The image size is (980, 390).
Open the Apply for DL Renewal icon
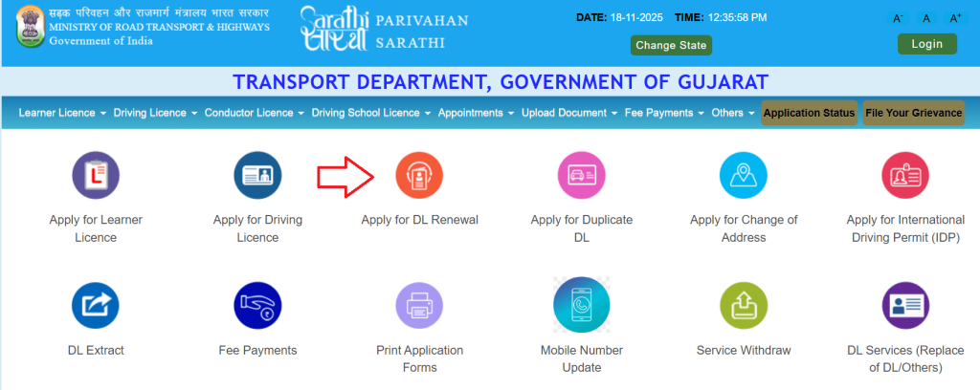point(419,175)
